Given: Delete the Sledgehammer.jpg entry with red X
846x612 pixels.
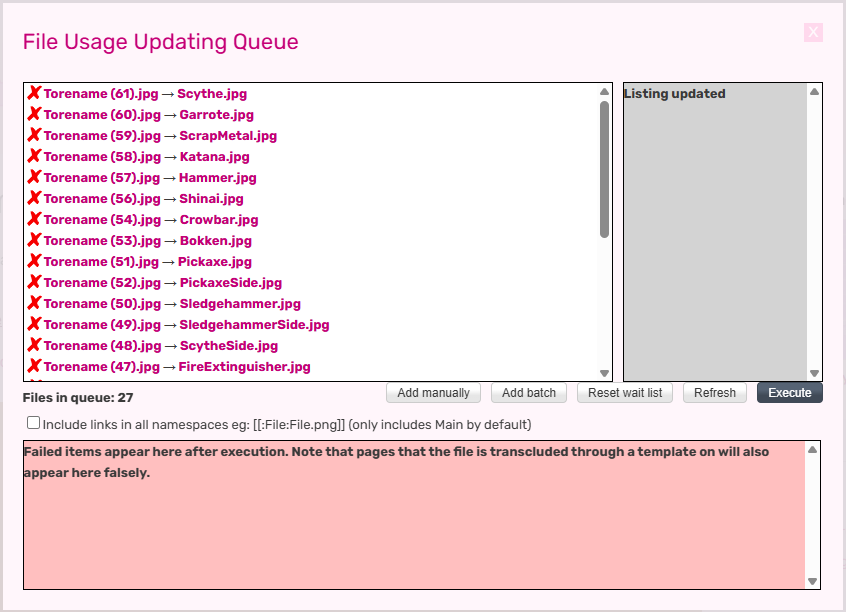Looking at the screenshot, I should tap(34, 303).
